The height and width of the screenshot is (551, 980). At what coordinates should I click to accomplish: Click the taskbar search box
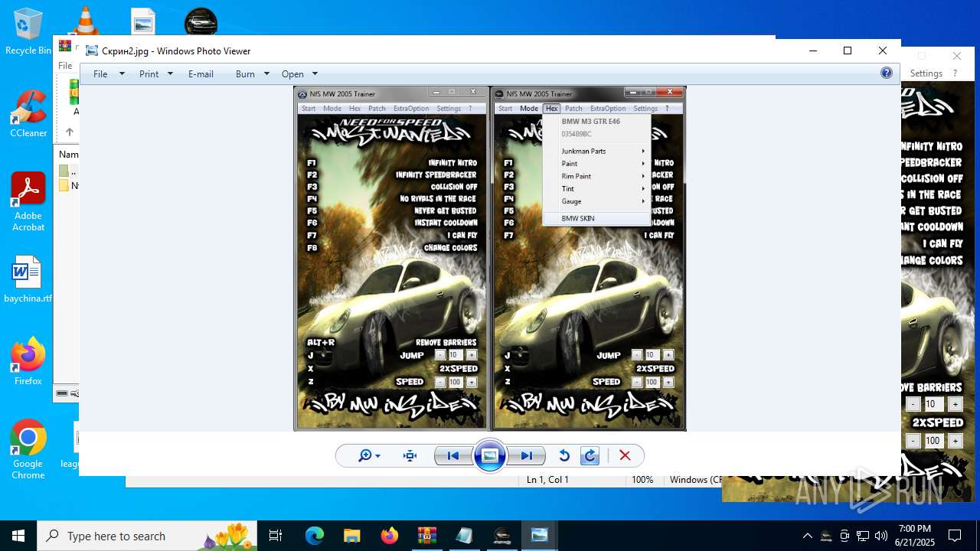(x=149, y=536)
